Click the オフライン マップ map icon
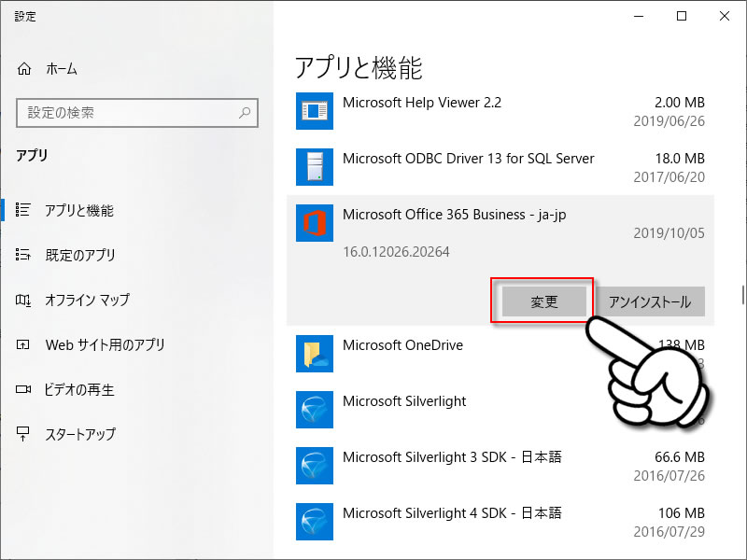 coord(22,300)
